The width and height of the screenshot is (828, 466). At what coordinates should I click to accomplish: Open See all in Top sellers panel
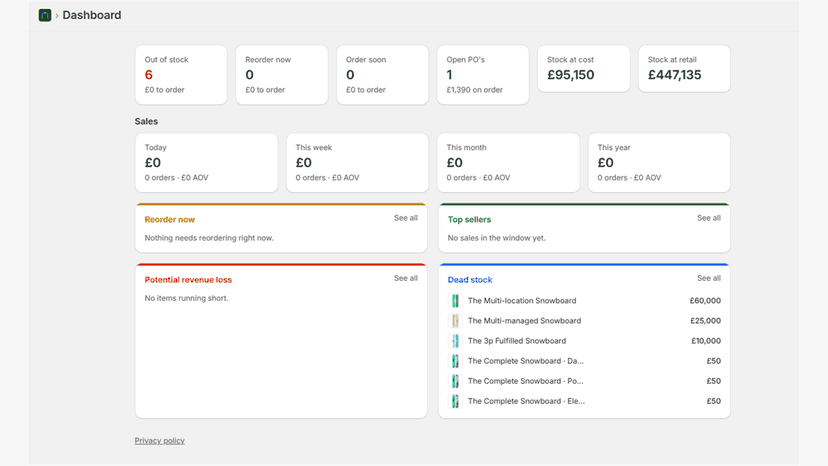click(x=709, y=218)
